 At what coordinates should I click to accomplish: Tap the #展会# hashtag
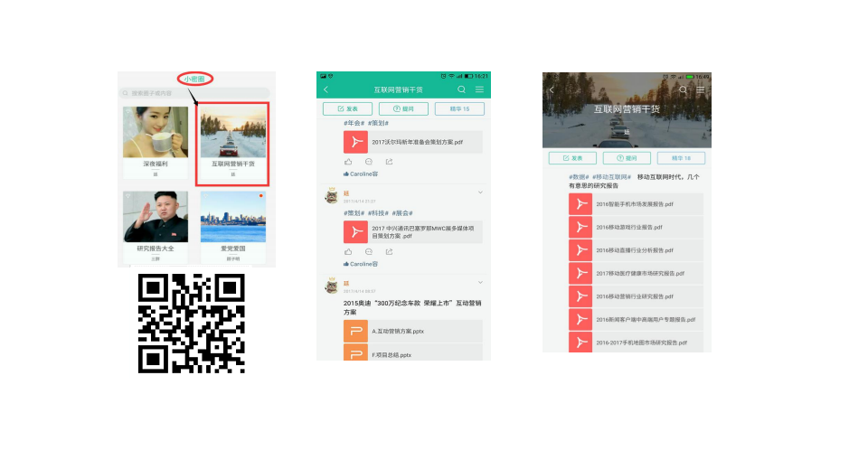point(402,213)
